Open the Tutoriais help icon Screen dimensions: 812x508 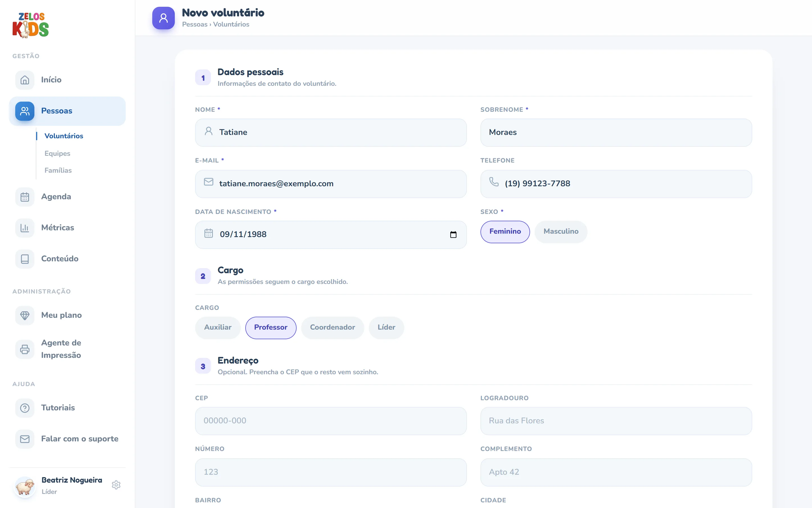[x=25, y=408]
